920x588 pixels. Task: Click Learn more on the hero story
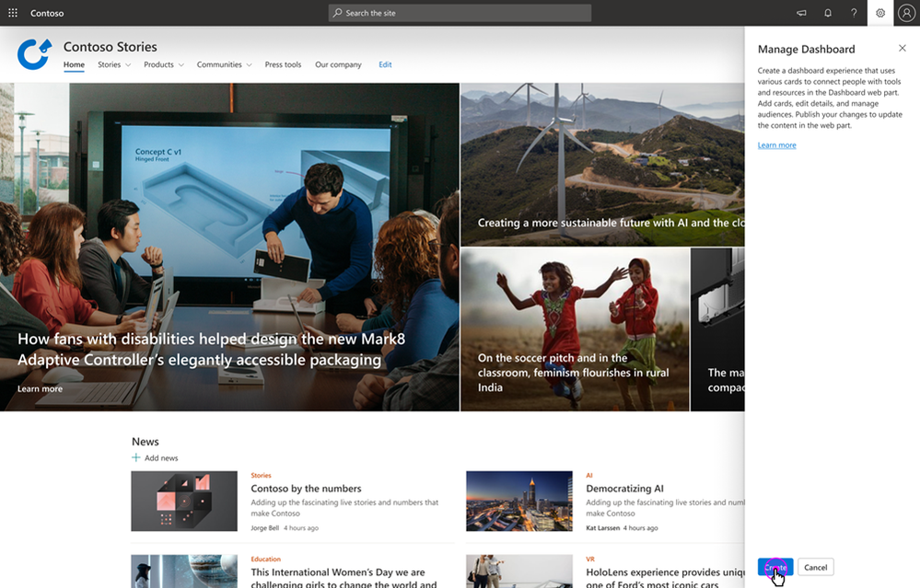pos(40,388)
